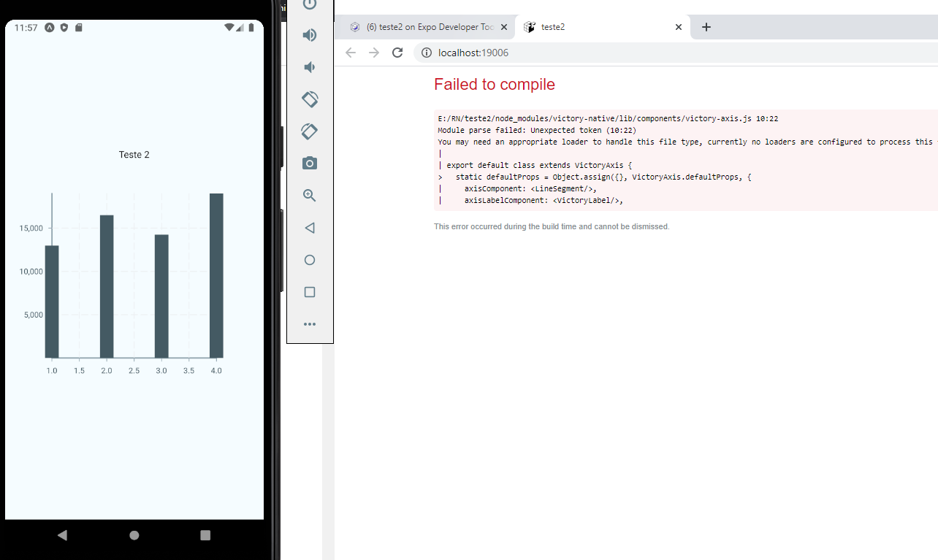Tap the phone's on-screen back navigation button
The image size is (938, 560).
62,535
